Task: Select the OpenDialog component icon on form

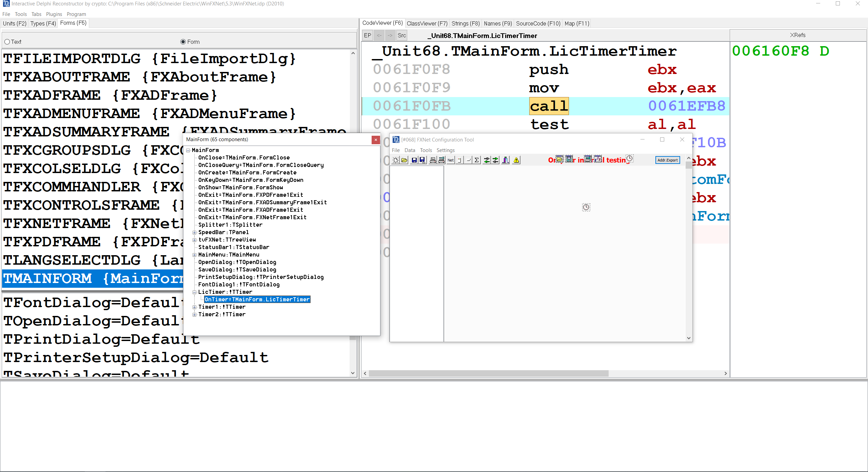Action: [x=559, y=159]
